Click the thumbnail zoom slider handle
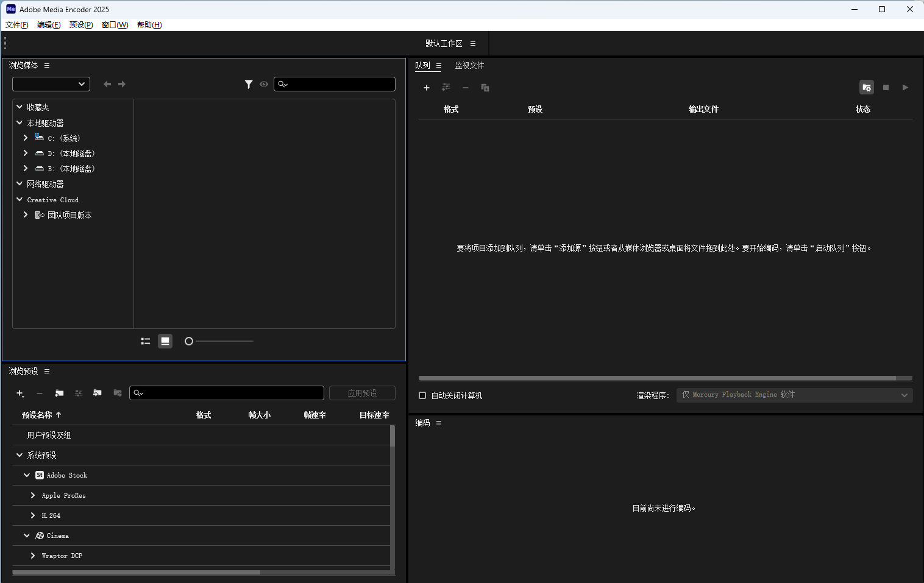 click(x=189, y=341)
